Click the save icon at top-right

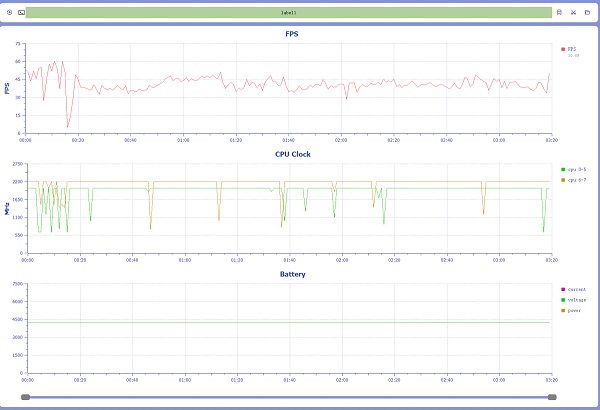tap(559, 12)
